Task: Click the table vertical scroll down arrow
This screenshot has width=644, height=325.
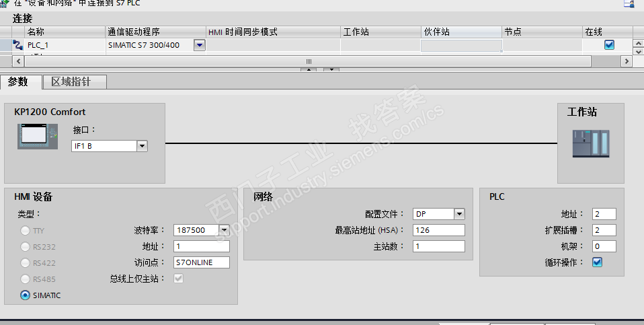Action: click(638, 51)
